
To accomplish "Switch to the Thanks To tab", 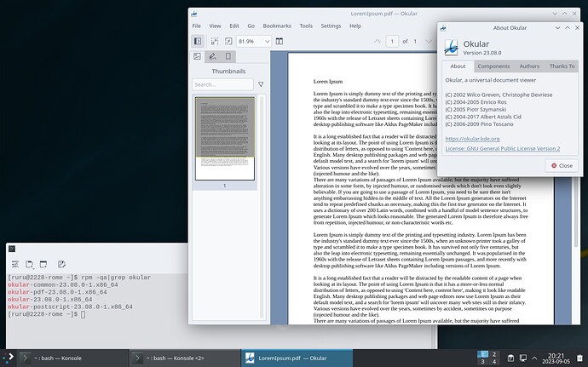I will tap(562, 66).
